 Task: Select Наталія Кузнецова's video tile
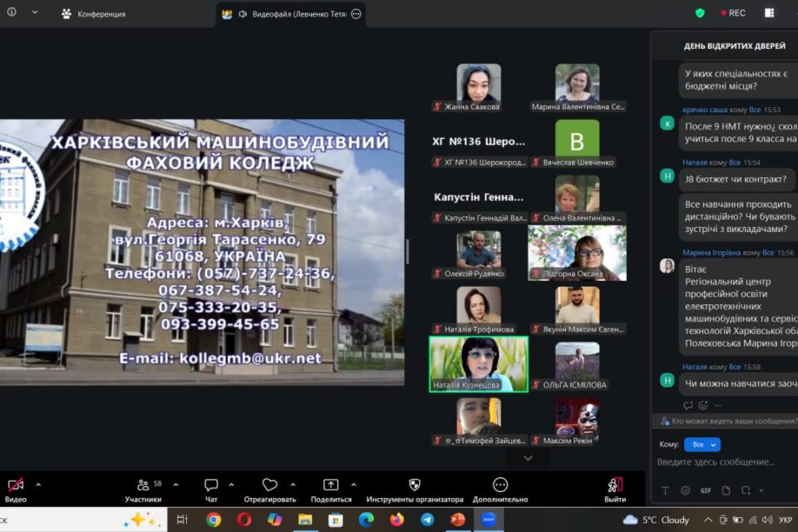(479, 364)
